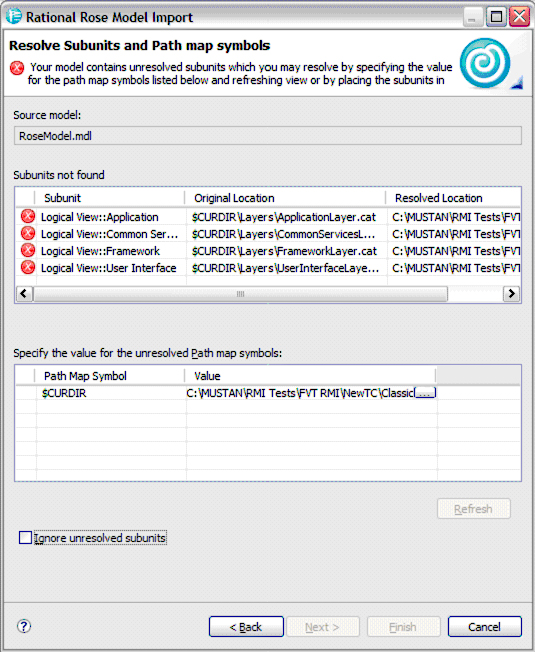Sort by Original Location column header

point(285,198)
